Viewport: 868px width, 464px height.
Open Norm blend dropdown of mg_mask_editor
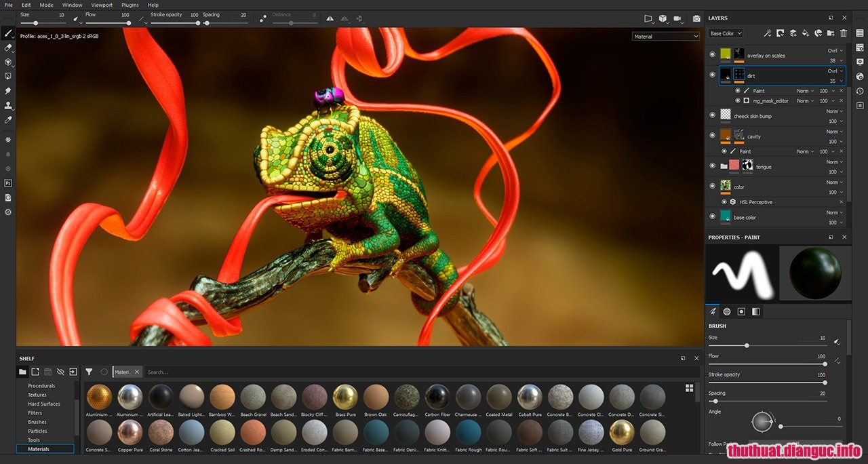[x=805, y=100]
